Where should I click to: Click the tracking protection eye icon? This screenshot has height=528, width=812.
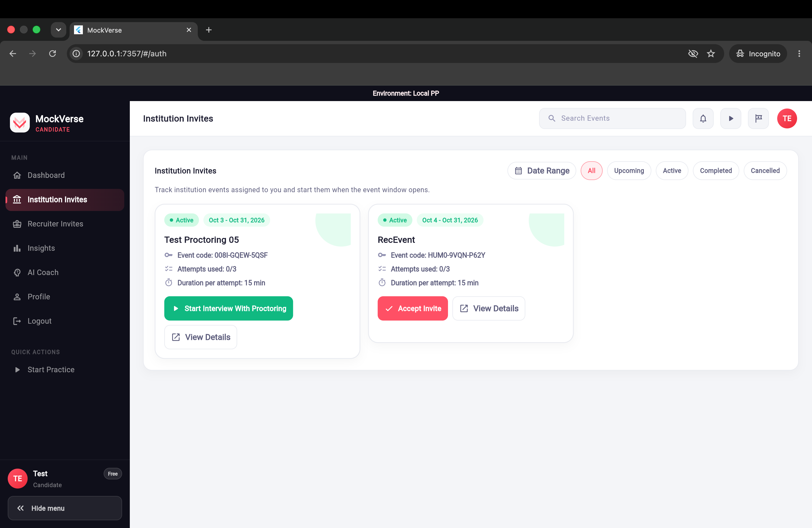(693, 54)
